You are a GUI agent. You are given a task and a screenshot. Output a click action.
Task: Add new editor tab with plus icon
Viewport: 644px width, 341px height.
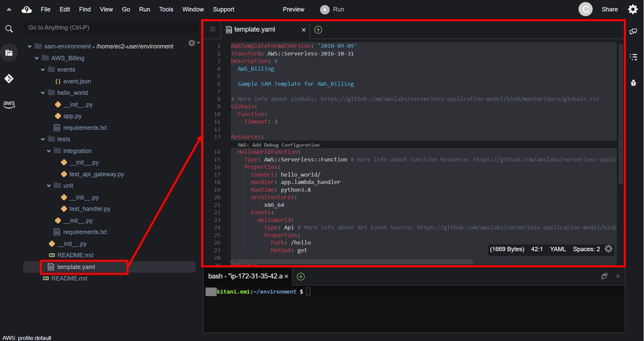point(318,30)
